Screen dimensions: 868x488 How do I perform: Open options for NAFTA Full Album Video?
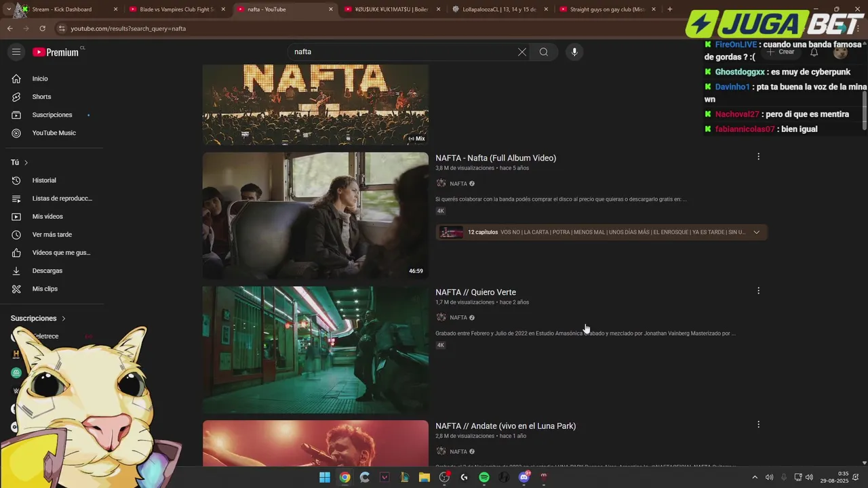pos(758,157)
